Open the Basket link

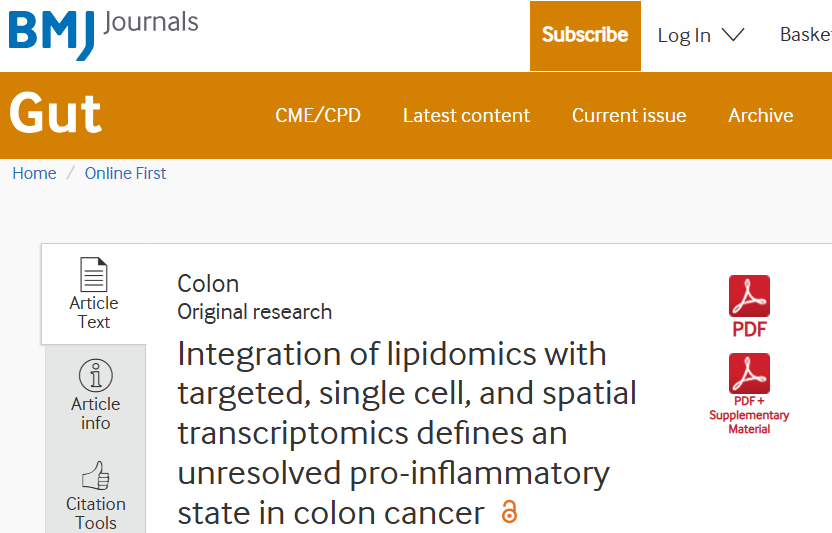pos(805,35)
